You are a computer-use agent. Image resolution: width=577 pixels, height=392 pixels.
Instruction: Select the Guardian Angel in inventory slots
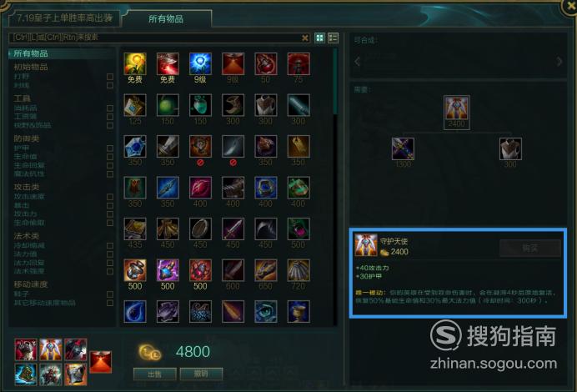[x=50, y=349]
